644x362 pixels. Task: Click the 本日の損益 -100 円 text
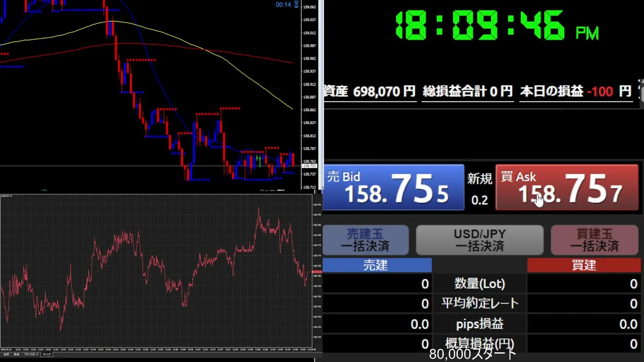point(576,92)
